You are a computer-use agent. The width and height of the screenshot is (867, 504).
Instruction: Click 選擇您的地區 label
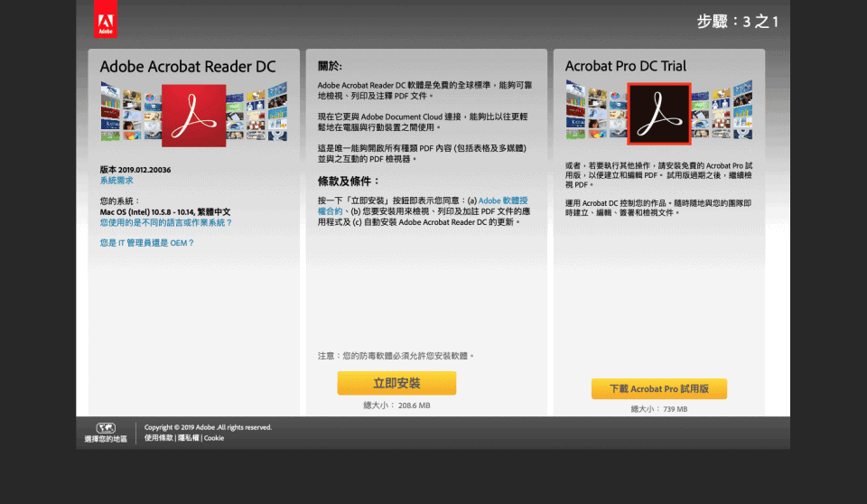tap(106, 439)
